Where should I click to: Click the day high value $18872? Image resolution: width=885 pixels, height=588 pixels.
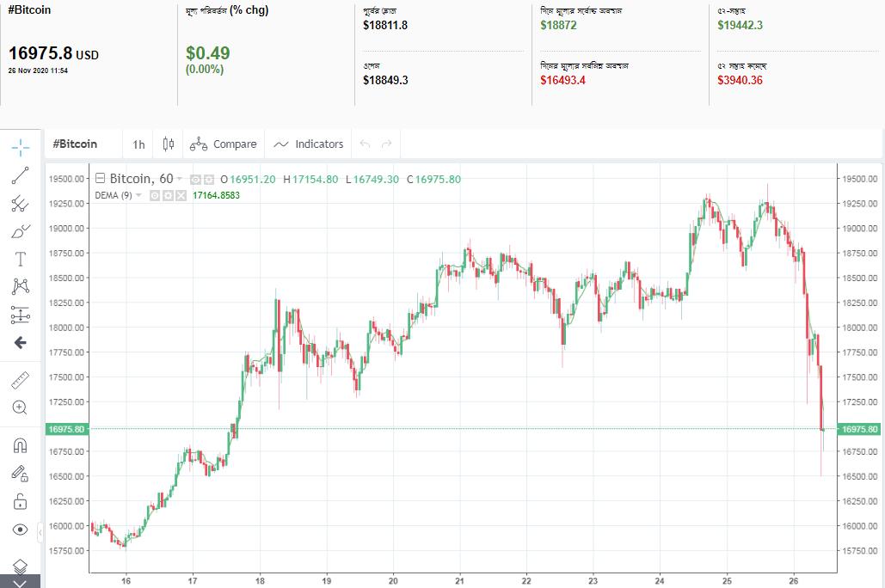click(x=558, y=26)
